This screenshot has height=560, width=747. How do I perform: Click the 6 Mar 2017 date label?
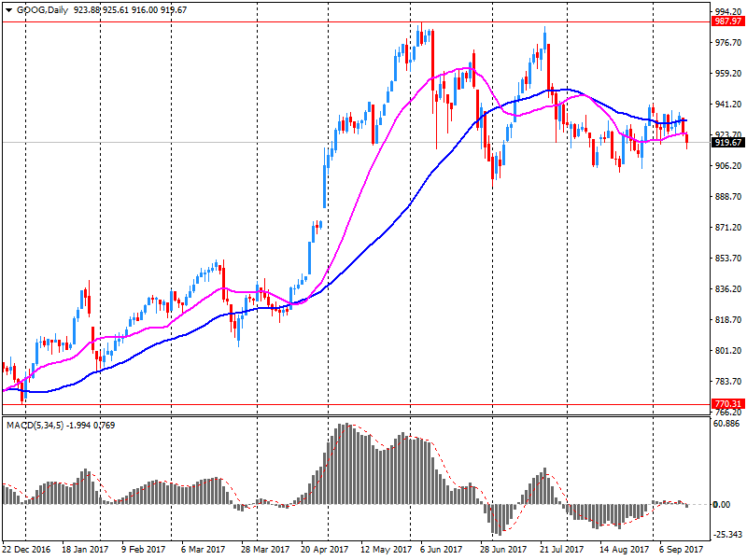[203, 550]
